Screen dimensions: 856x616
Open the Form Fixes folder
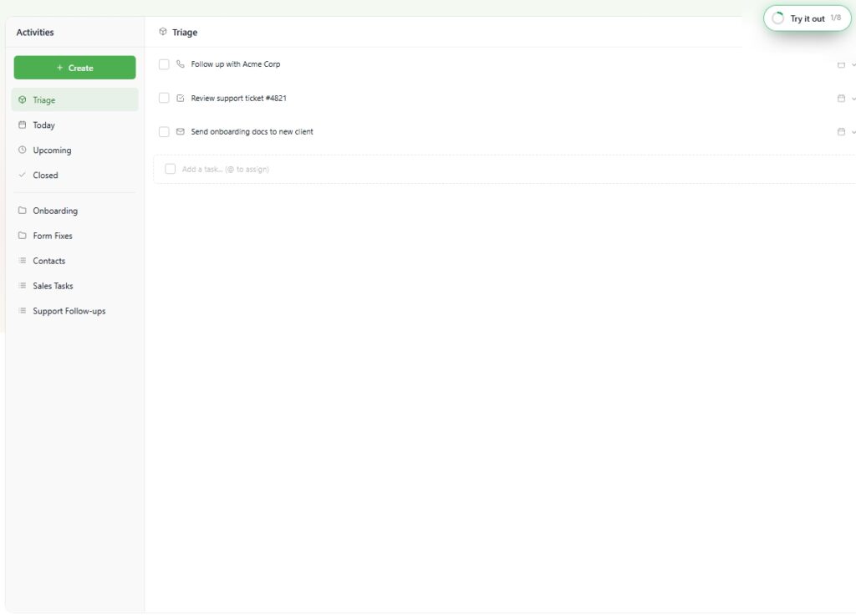click(x=74, y=236)
